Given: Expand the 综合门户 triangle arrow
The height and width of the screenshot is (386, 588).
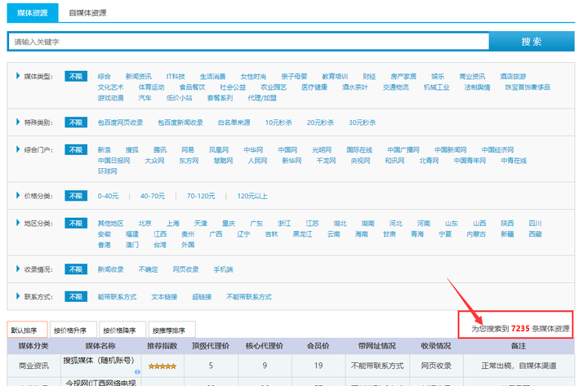Looking at the screenshot, I should 18,149.
